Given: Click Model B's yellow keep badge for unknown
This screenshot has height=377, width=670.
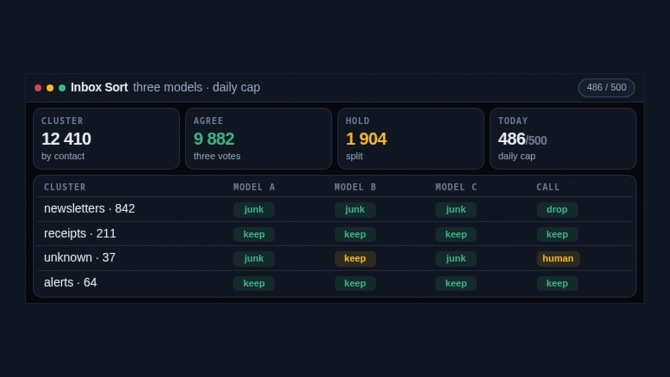Looking at the screenshot, I should (355, 259).
